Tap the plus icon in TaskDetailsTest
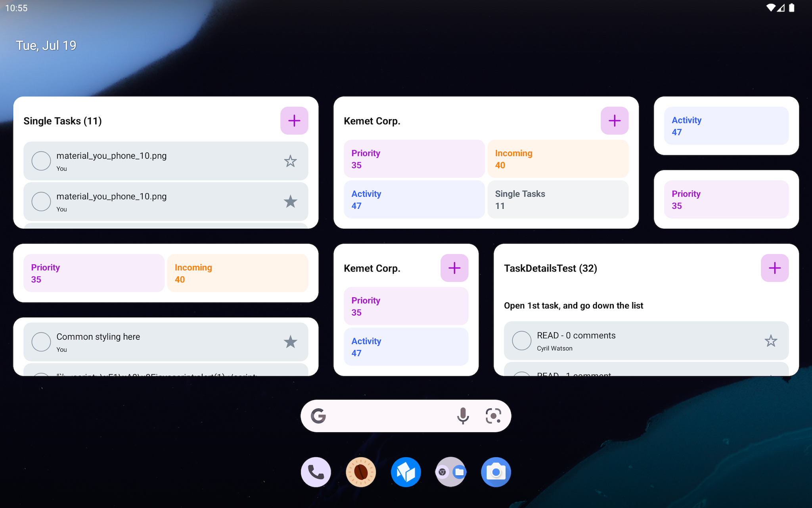 (775, 268)
